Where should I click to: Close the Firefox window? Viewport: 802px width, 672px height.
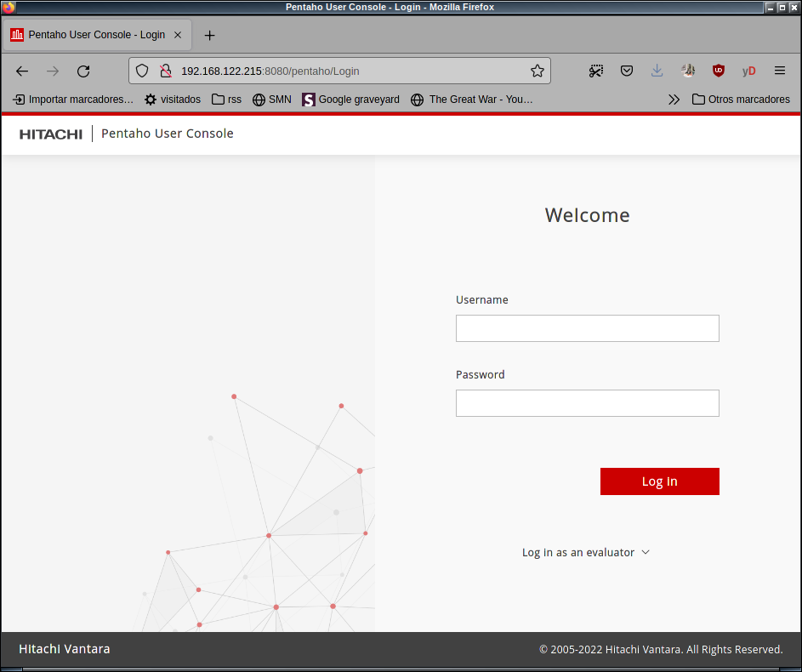coord(793,7)
